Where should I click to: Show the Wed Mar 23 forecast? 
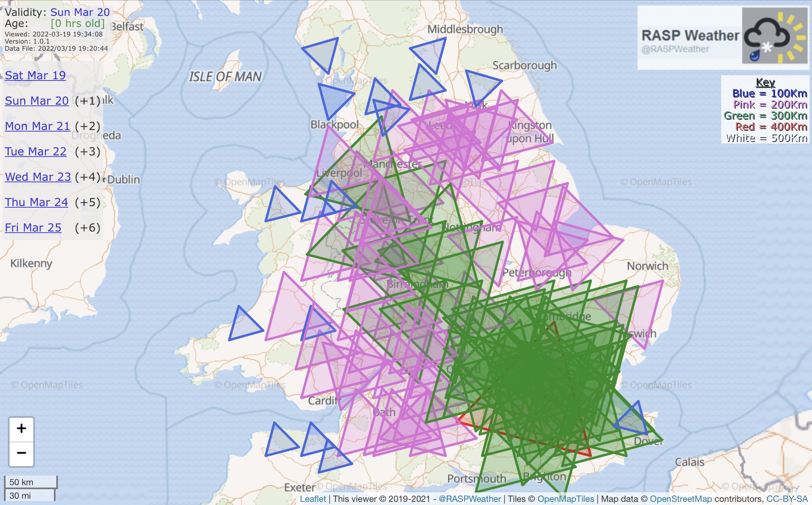(38, 177)
